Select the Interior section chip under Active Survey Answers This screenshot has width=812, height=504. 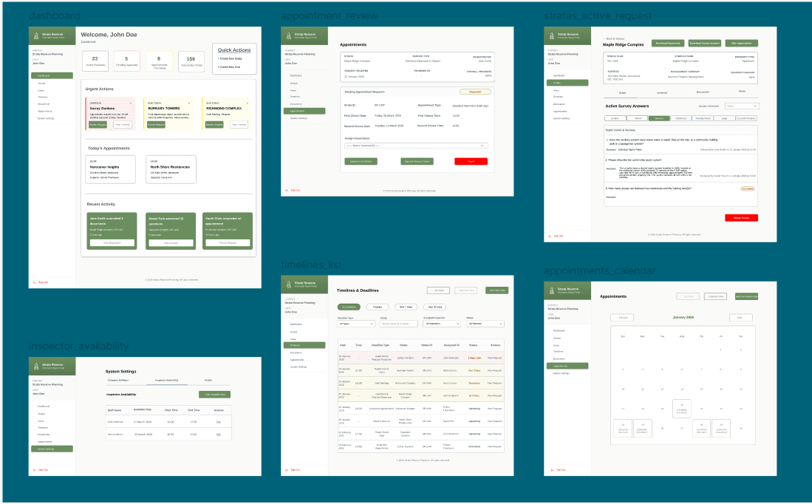point(637,118)
